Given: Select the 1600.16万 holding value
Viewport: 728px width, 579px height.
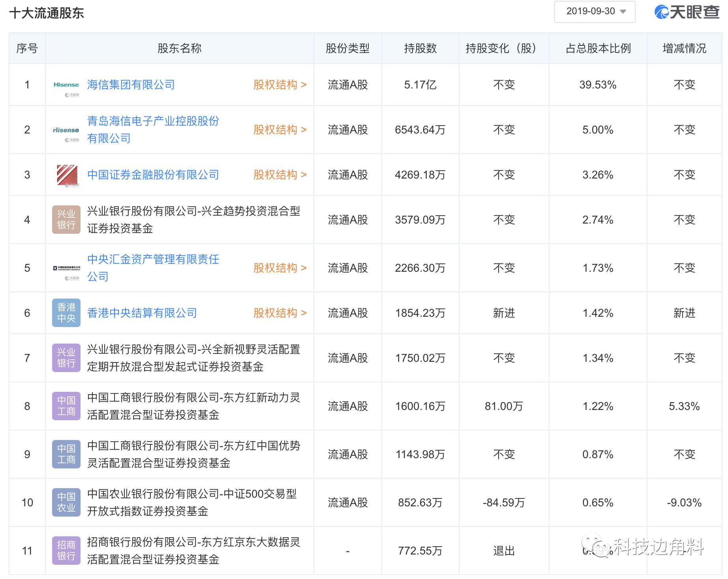Looking at the screenshot, I should coord(420,406).
